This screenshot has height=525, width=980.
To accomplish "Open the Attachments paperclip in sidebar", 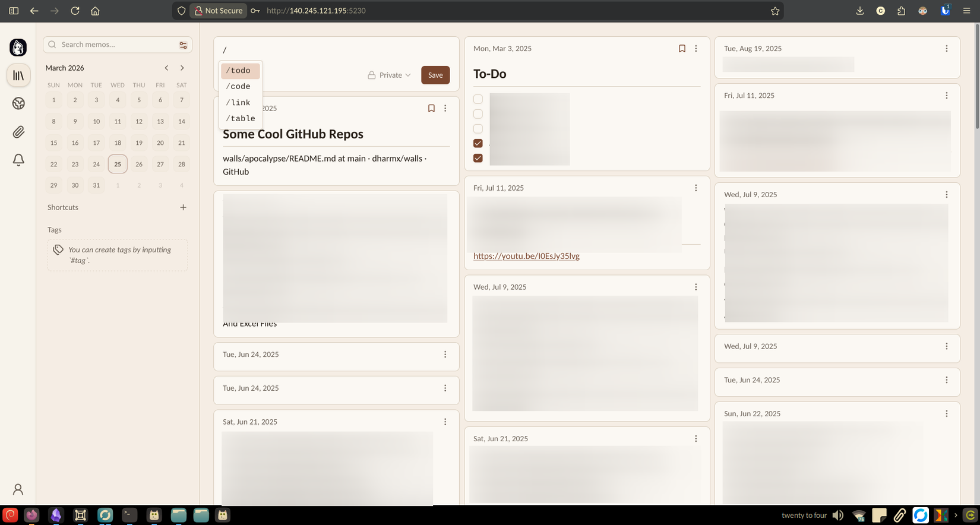I will [18, 132].
